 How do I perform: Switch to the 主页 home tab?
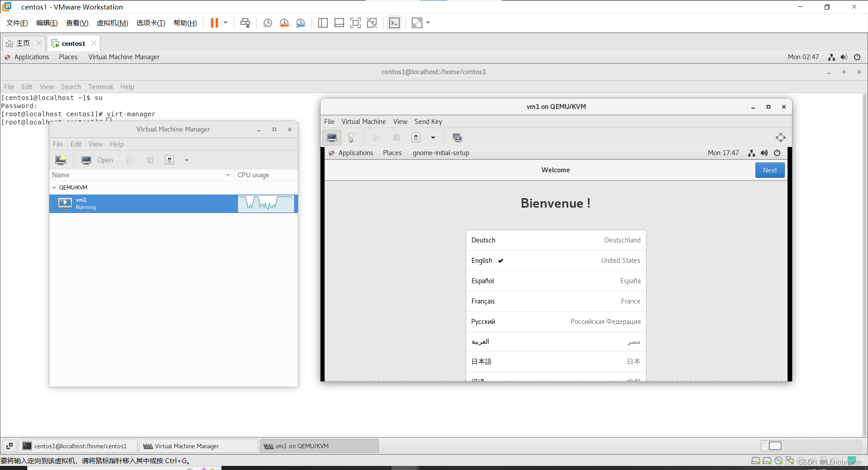click(23, 43)
